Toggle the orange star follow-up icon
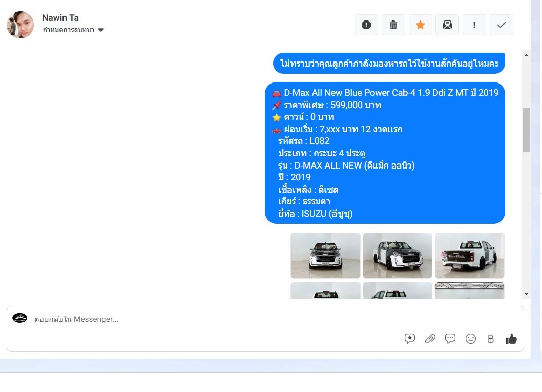 click(420, 25)
